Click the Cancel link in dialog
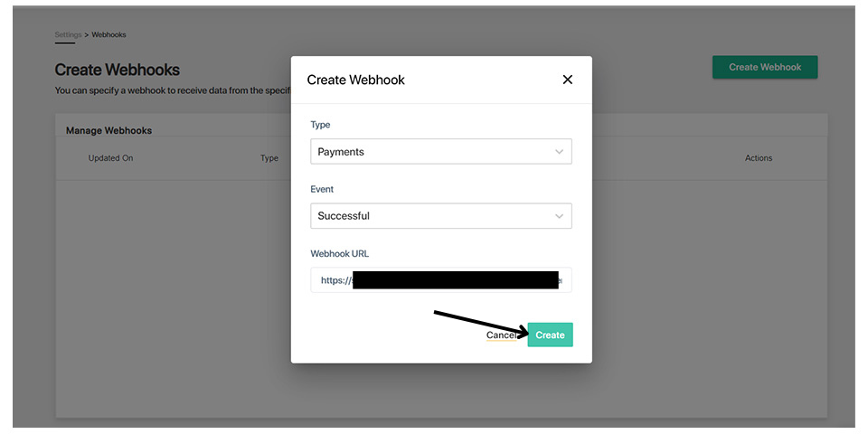This screenshot has width=868, height=434. [500, 335]
